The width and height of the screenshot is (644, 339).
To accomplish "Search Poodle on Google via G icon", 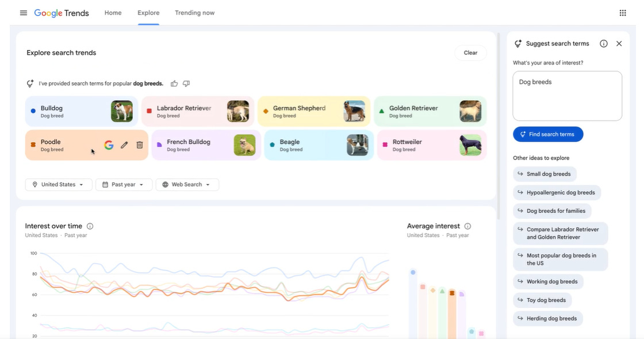I will click(x=109, y=145).
